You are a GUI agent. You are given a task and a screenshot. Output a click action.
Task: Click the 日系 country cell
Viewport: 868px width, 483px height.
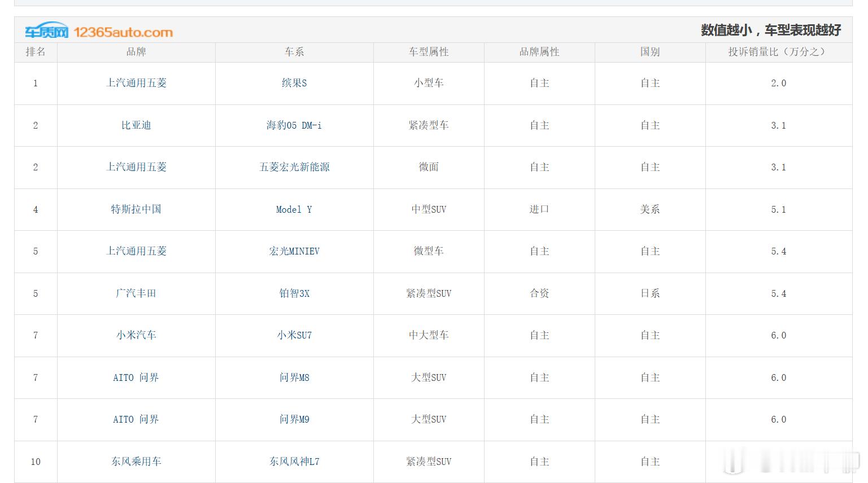[x=650, y=293]
